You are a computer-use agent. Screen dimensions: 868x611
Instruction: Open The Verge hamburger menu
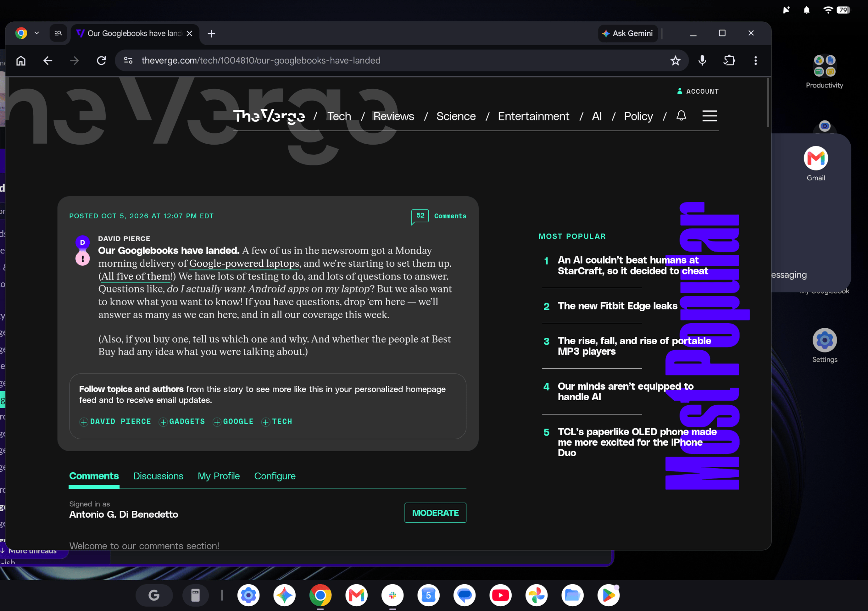[710, 116]
